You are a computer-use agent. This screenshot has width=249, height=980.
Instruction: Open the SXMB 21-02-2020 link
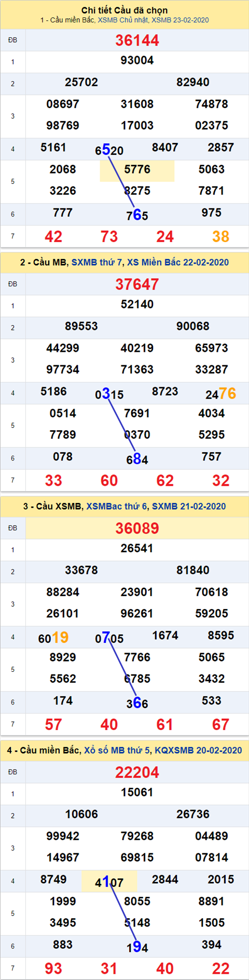click(x=189, y=506)
